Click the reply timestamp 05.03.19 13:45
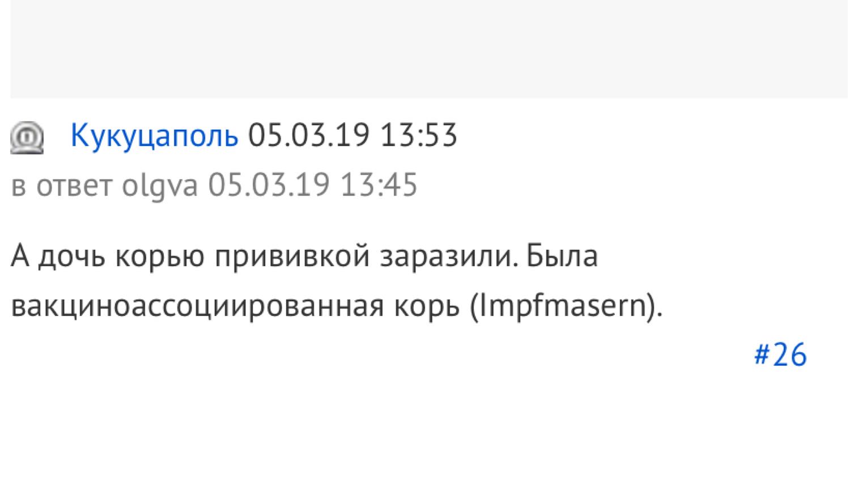Screen dimensions: 850x504 (x=313, y=185)
